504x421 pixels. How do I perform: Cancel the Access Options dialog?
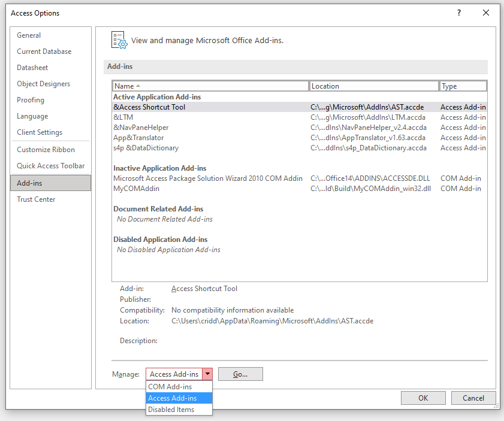473,398
